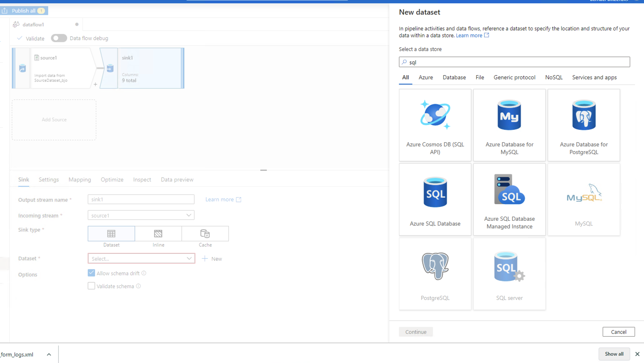Cancel the New dataset panel

(619, 332)
